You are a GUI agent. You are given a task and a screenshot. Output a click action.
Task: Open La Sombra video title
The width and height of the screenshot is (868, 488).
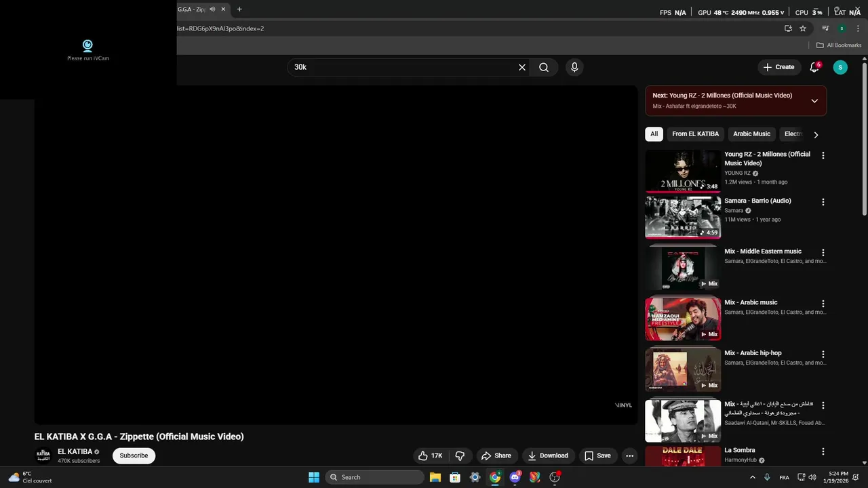[739, 450]
